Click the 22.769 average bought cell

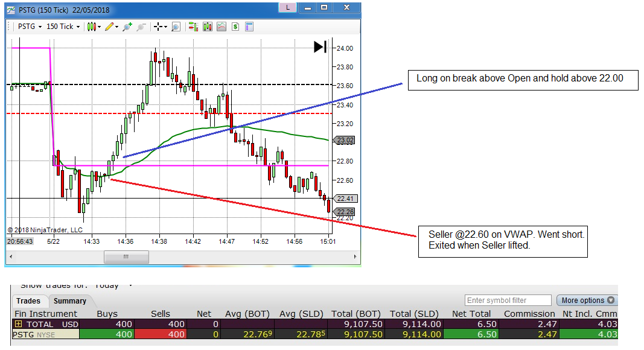247,334
